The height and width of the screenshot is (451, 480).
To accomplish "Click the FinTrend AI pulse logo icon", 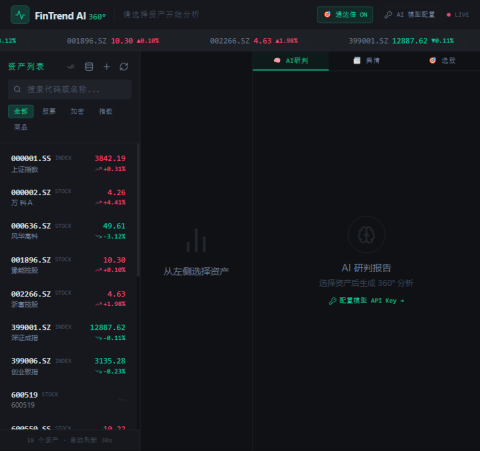I will click(20, 15).
